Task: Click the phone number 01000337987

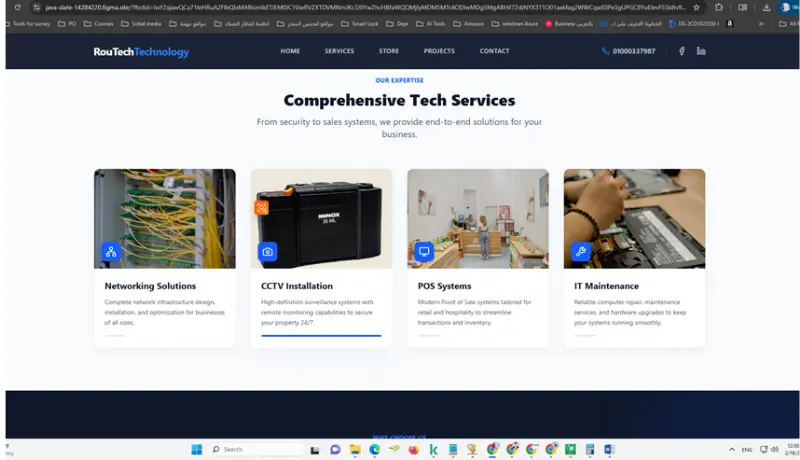Action: (x=634, y=52)
